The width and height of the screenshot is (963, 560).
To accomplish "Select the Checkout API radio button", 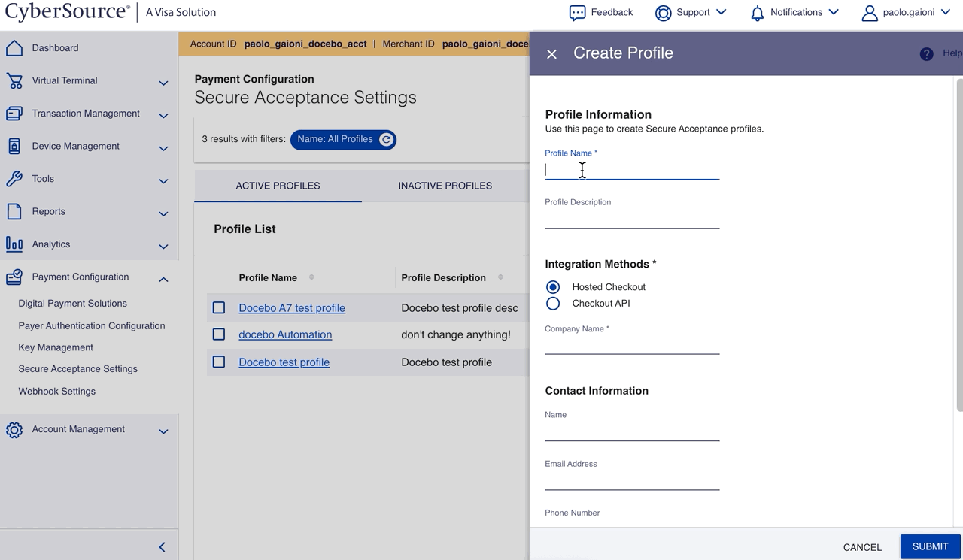I will tap(553, 303).
